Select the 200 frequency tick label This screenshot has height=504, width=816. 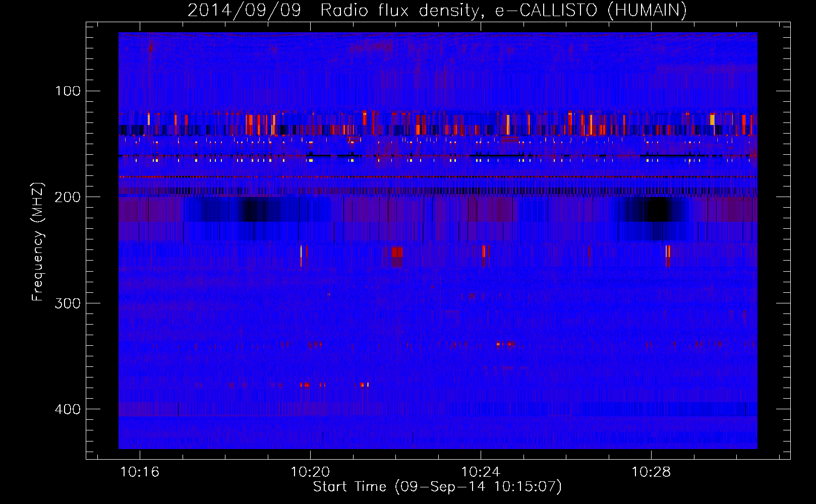tap(68, 197)
